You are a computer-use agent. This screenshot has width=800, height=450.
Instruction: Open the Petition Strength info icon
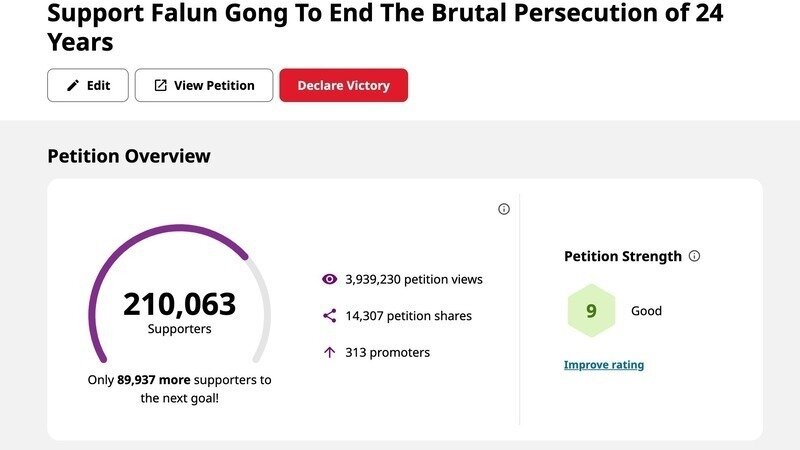[x=695, y=256]
